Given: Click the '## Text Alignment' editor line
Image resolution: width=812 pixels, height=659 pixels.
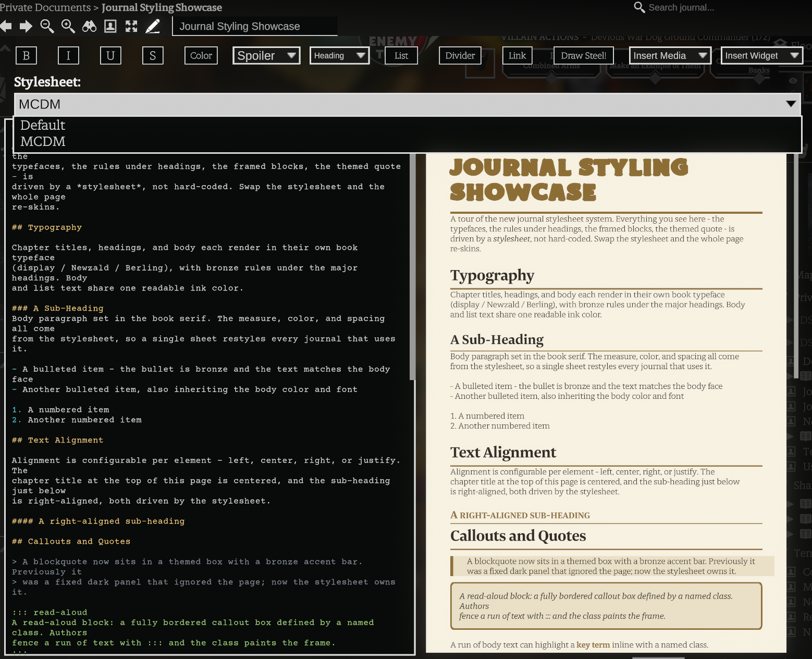Looking at the screenshot, I should pos(58,440).
